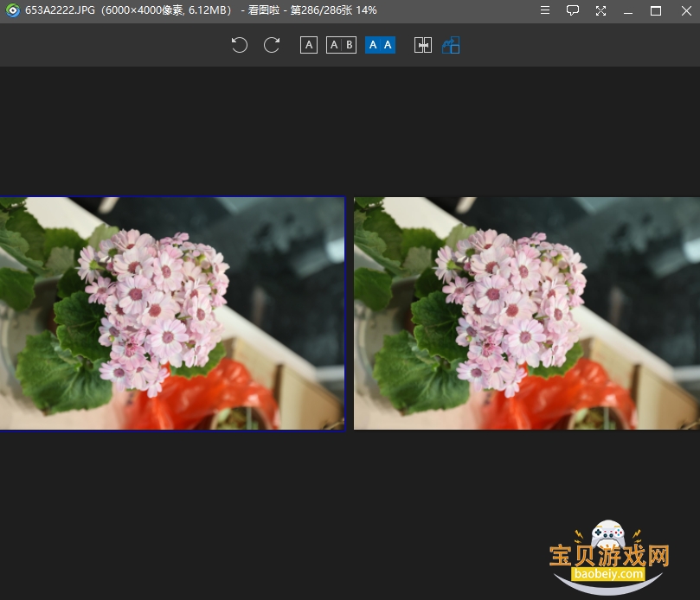700x600 pixels.
Task: Click the blue export squares icon
Action: [x=451, y=45]
